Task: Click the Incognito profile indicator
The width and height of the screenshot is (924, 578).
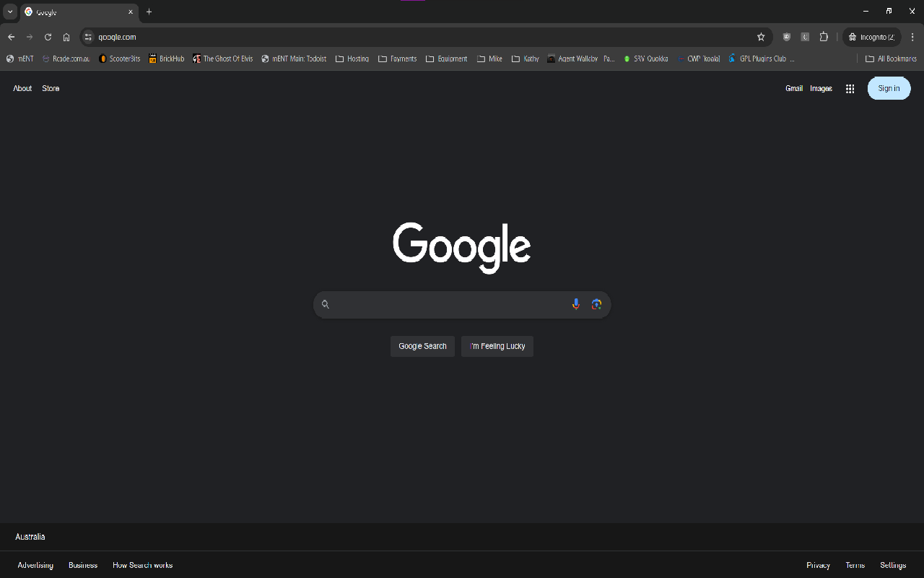Action: tap(871, 37)
